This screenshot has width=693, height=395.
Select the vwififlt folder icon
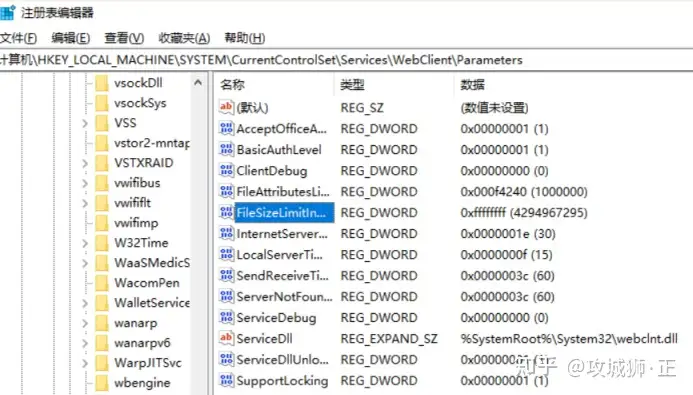[102, 203]
